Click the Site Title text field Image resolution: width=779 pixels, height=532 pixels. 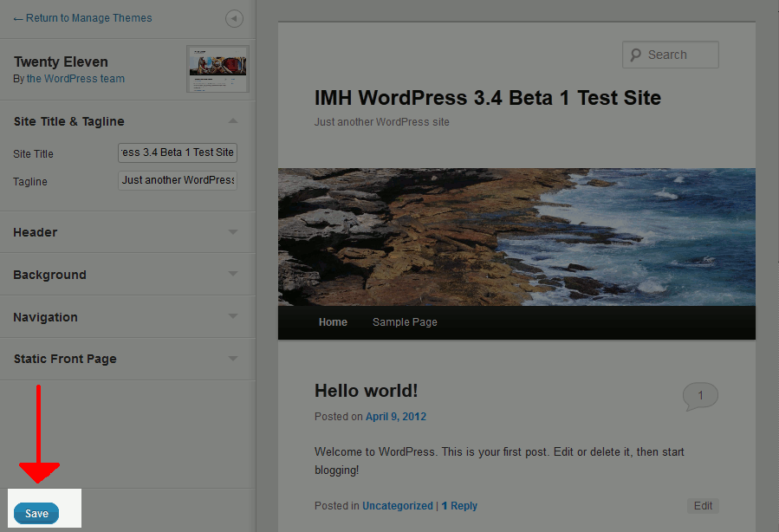pyautogui.click(x=178, y=152)
